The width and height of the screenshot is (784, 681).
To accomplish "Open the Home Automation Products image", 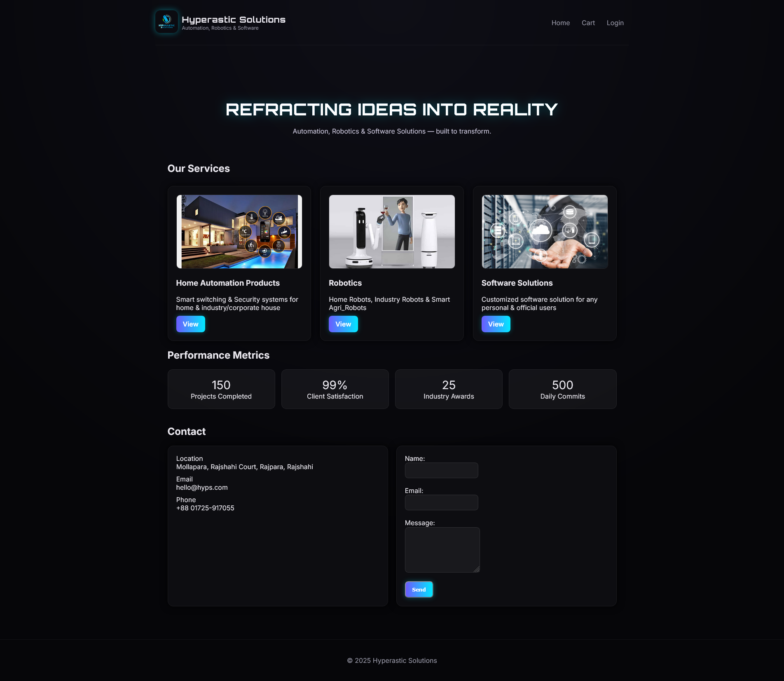I will (x=239, y=232).
